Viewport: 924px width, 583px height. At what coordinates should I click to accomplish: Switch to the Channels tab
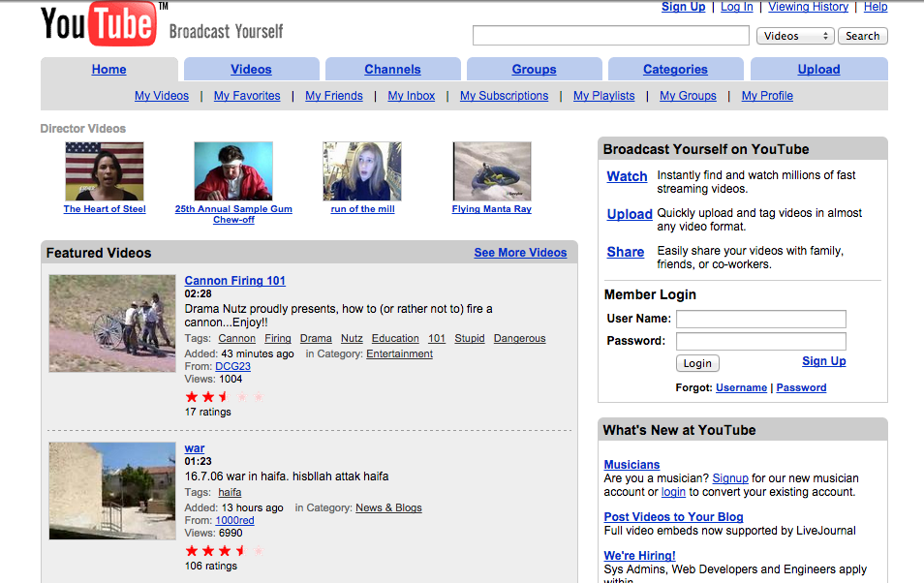[392, 69]
